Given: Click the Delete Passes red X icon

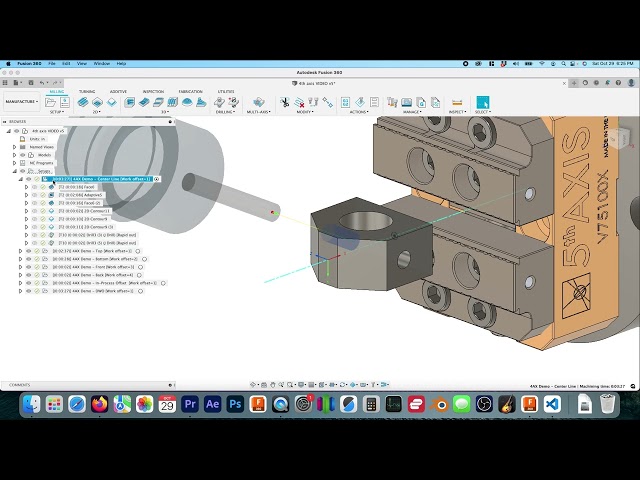Looking at the screenshot, I should pyautogui.click(x=299, y=102).
